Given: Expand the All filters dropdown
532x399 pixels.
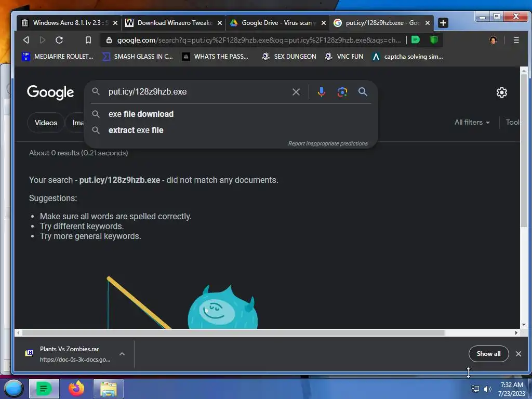Looking at the screenshot, I should 472,123.
